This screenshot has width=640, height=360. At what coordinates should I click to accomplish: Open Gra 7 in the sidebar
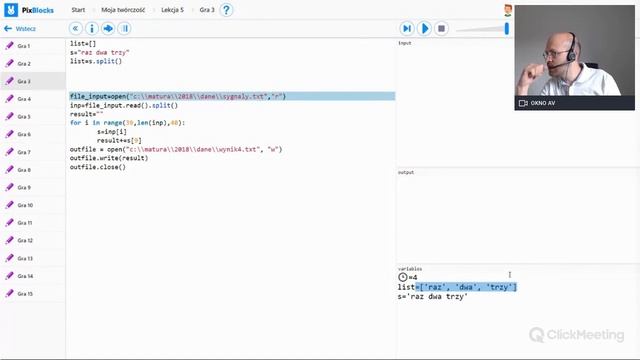click(x=33, y=152)
